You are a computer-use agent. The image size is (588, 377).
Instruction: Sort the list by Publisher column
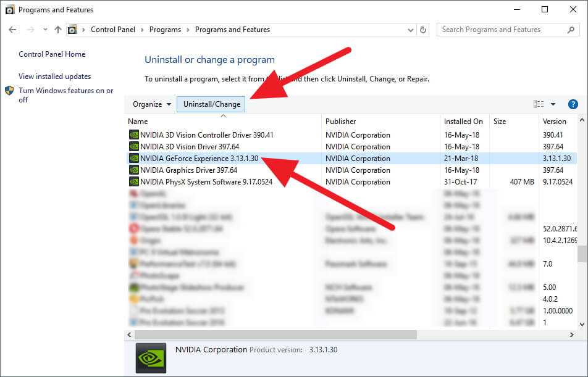pos(341,122)
